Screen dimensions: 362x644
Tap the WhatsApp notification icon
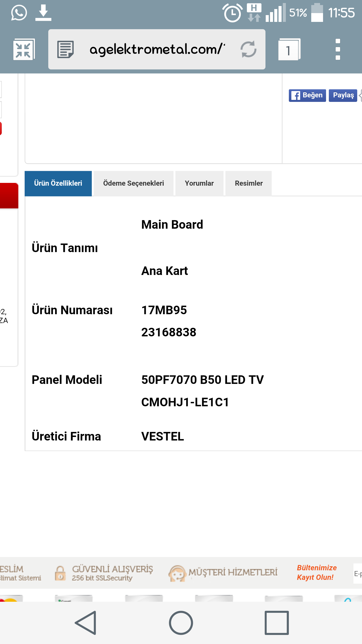(x=19, y=13)
